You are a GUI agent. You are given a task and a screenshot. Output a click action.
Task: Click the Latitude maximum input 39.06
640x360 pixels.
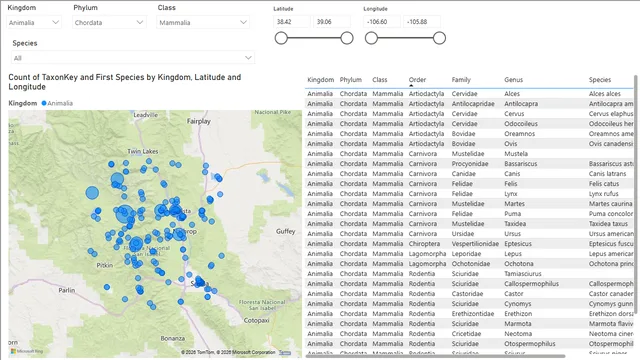(x=332, y=22)
